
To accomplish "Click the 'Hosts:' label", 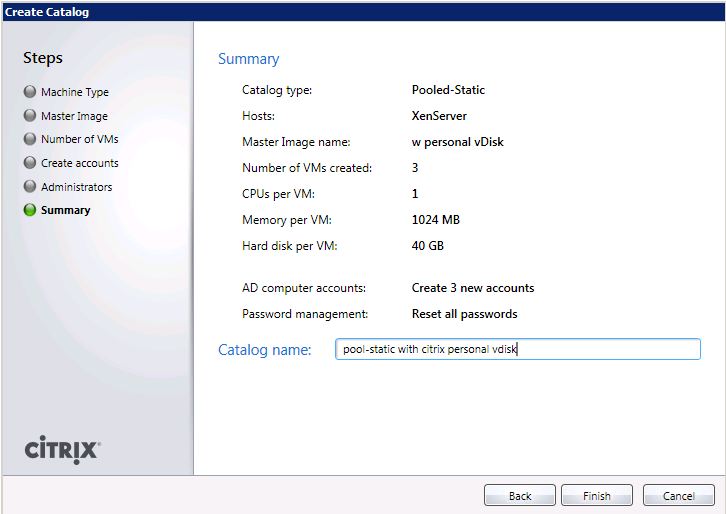I will click(258, 116).
